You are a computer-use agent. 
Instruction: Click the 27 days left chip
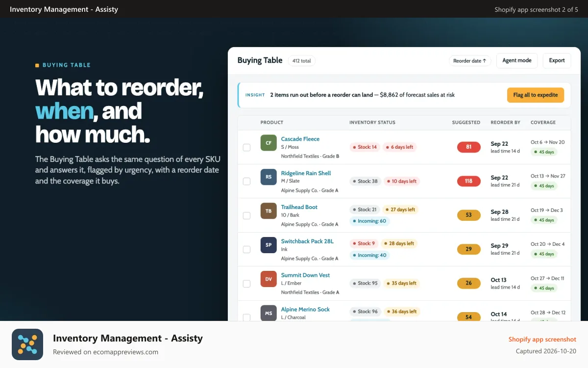click(400, 210)
